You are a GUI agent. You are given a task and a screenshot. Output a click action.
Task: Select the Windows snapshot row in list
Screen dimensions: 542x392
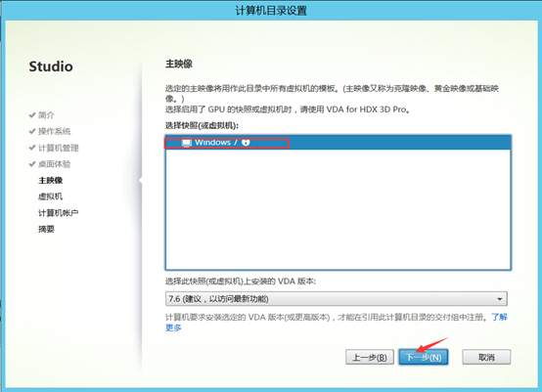[339, 143]
